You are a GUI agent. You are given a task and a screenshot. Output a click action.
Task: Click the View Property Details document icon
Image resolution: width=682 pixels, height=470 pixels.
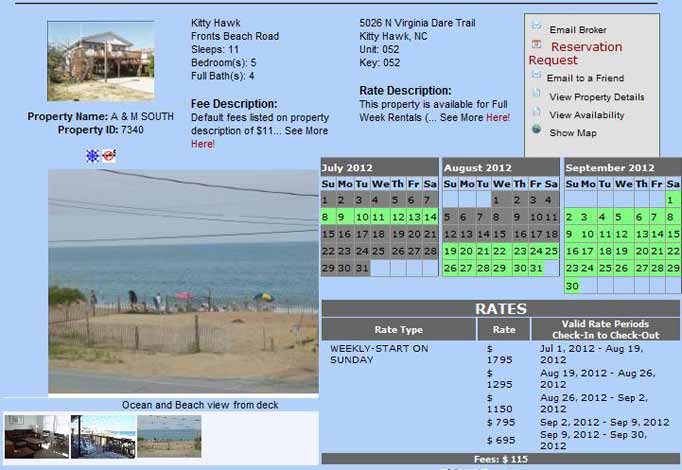tap(537, 94)
